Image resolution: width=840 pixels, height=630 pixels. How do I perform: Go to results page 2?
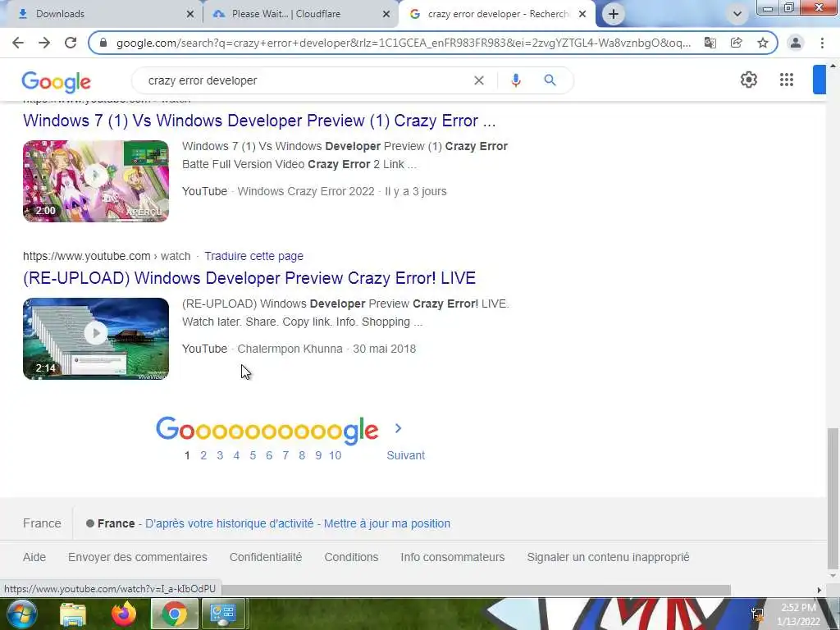click(x=203, y=455)
